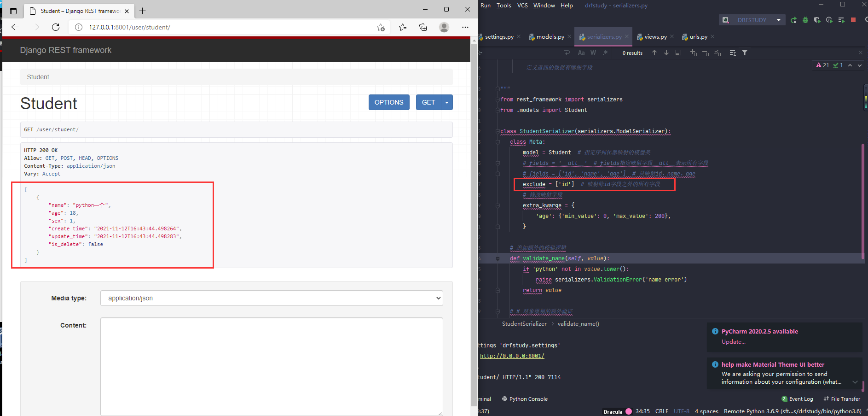Open the Django REST framework header link
This screenshot has height=416, width=868.
(x=66, y=50)
